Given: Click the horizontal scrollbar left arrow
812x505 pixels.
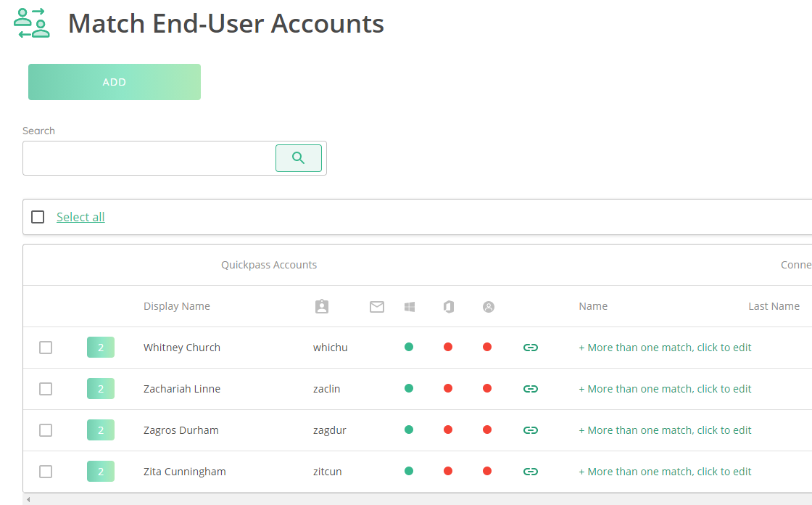Looking at the screenshot, I should [x=28, y=500].
